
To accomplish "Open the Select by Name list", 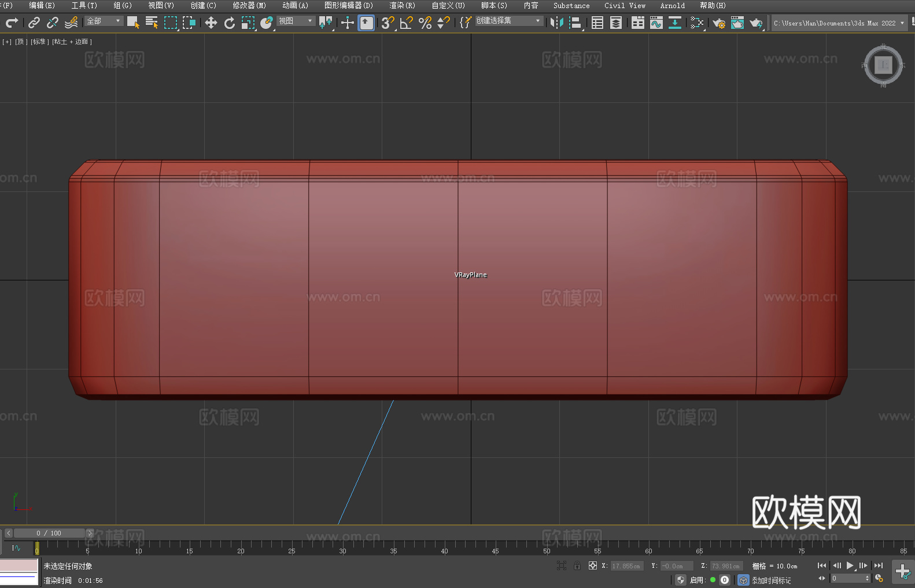I will [152, 23].
